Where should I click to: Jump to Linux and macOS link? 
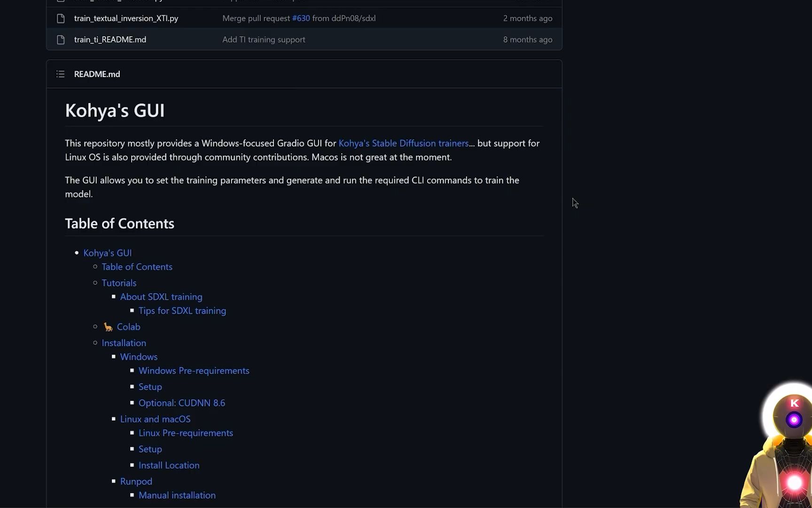point(155,419)
